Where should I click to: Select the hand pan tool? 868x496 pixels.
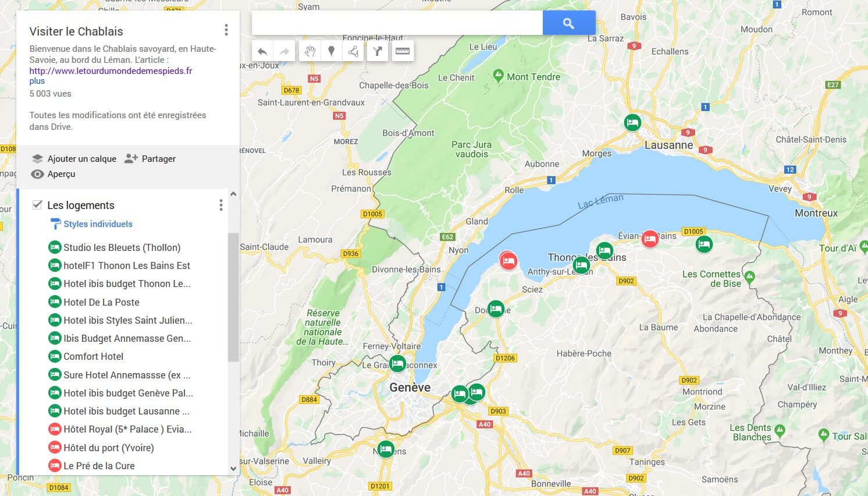[x=310, y=51]
